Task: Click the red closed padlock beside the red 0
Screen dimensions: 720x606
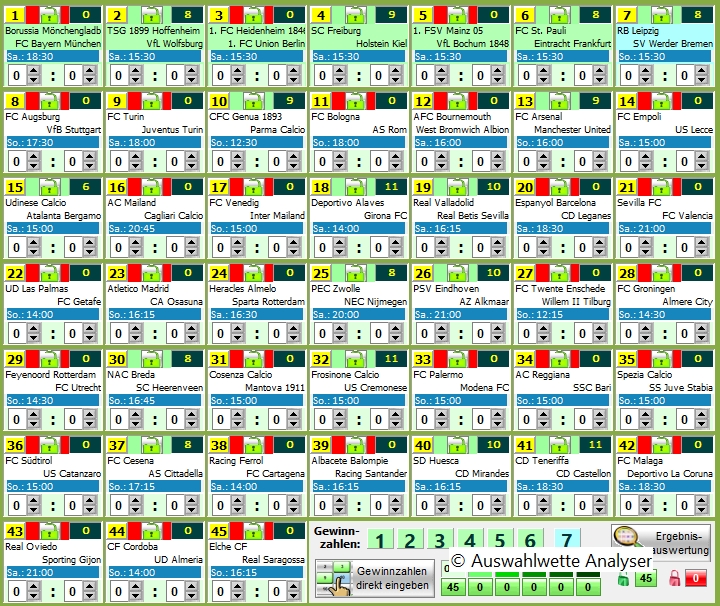Action: (x=675, y=578)
